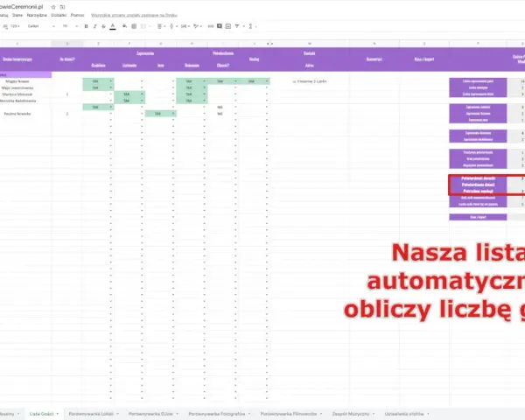Switch to Porównywarka DJów sheet tab
525x420 pixels.
point(150,414)
